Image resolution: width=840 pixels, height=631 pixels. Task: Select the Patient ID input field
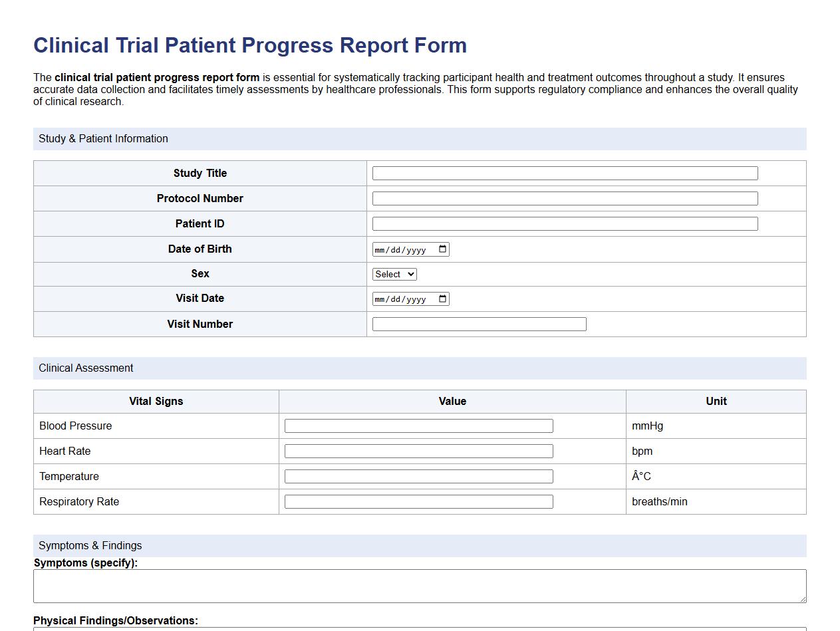(564, 223)
